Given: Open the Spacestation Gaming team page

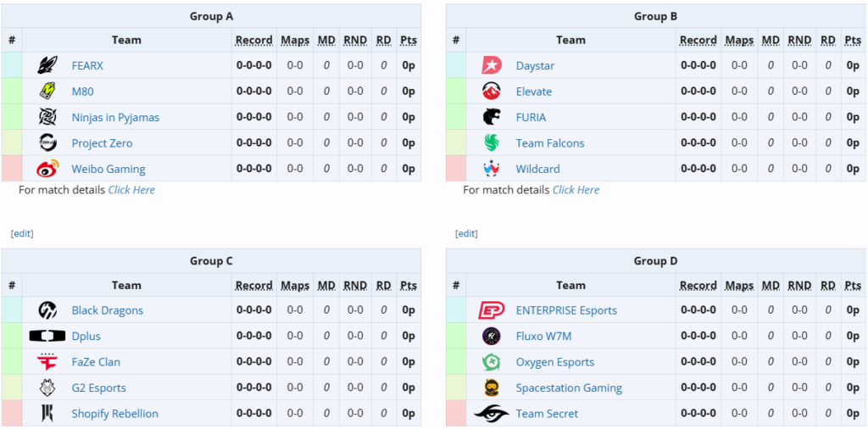Looking at the screenshot, I should [569, 388].
